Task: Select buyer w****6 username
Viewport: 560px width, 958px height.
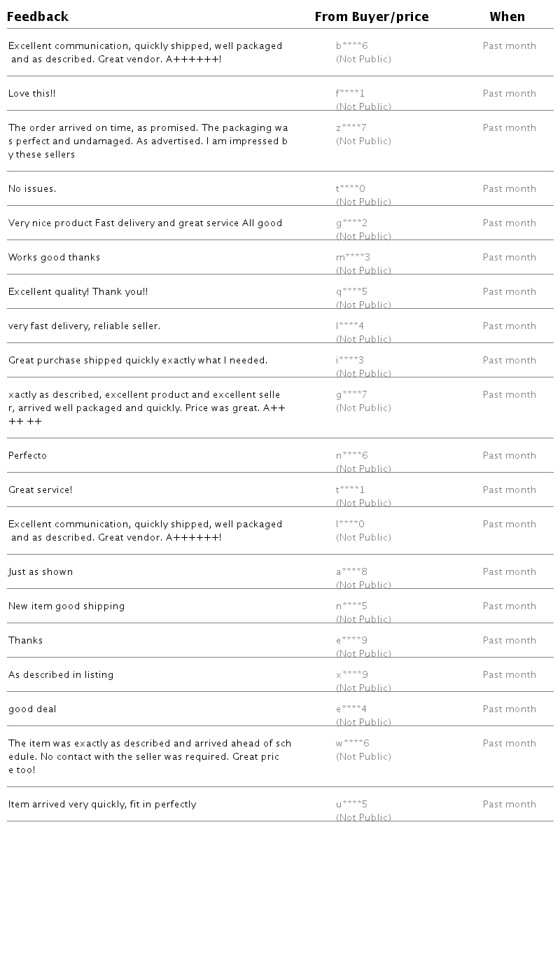Action: [352, 744]
